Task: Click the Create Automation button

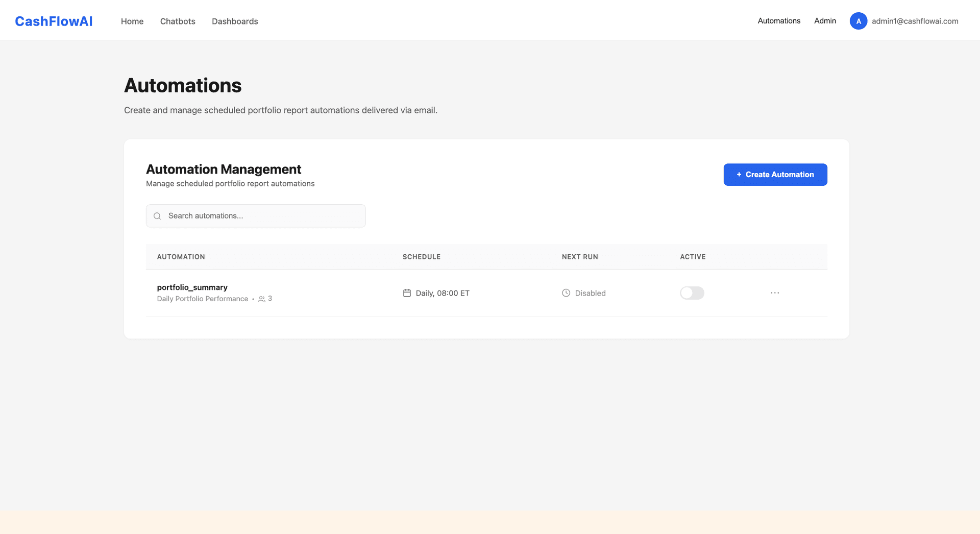Action: 775,174
